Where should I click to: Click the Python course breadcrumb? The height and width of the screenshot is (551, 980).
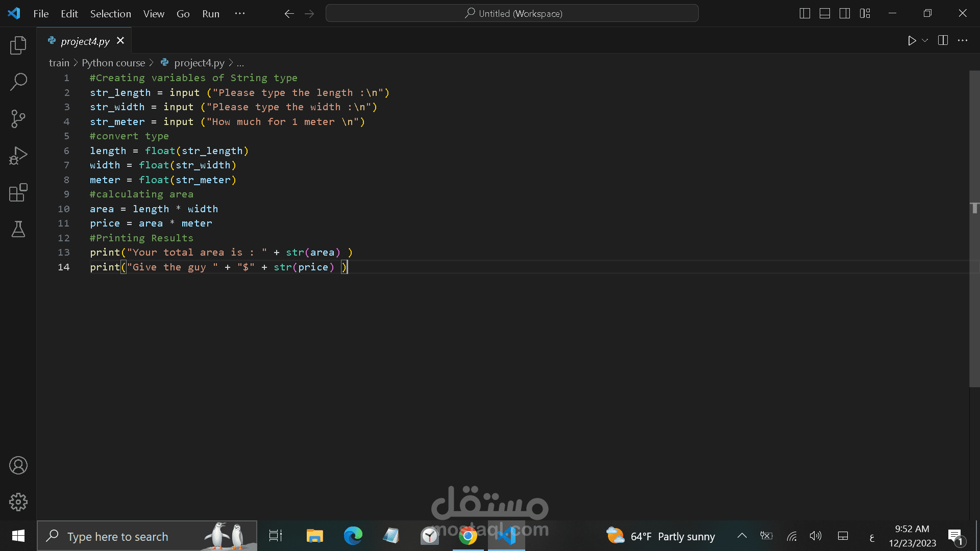pyautogui.click(x=113, y=63)
